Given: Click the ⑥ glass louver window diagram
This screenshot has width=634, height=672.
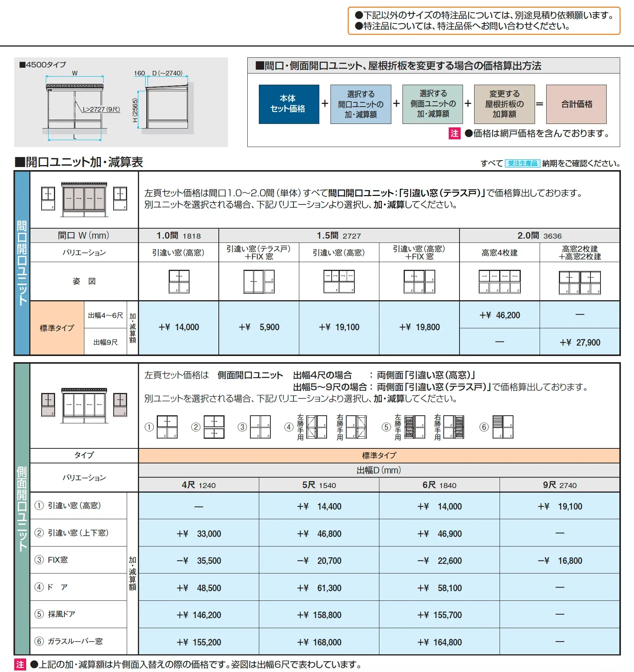Looking at the screenshot, I should [503, 427].
